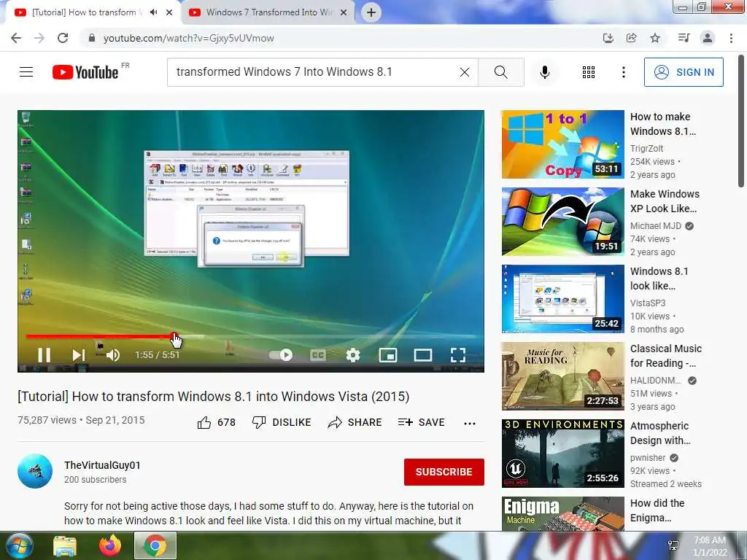Image resolution: width=747 pixels, height=560 pixels.
Task: Open TheVirtualGuy01 channel avatar
Action: 35,472
